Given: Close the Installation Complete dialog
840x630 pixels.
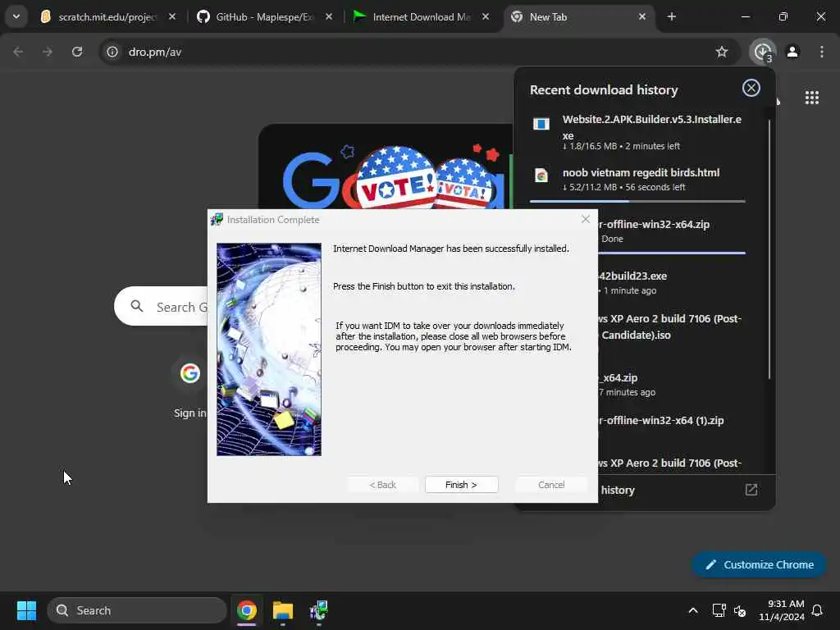Looking at the screenshot, I should point(586,219).
